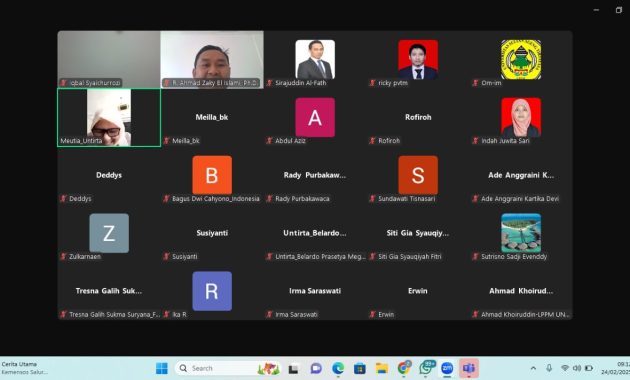Open Task View from the taskbar
Image resolution: width=630 pixels, height=380 pixels.
tap(293, 368)
